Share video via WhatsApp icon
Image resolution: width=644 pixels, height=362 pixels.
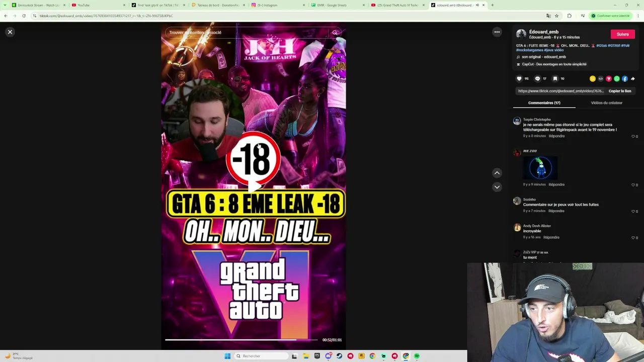617,79
